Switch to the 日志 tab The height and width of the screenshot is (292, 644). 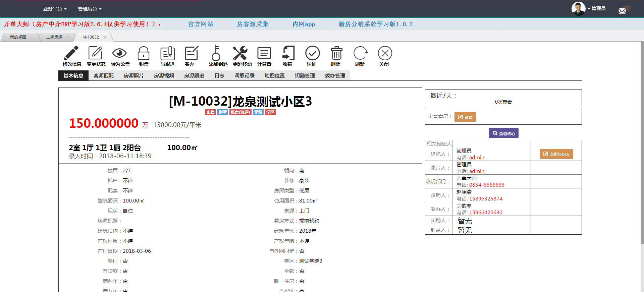pyautogui.click(x=219, y=75)
